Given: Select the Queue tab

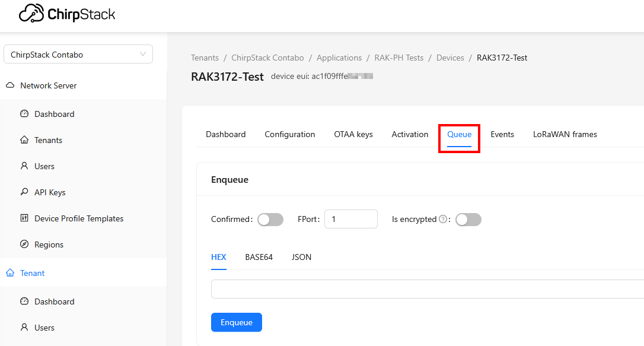Looking at the screenshot, I should tap(459, 134).
